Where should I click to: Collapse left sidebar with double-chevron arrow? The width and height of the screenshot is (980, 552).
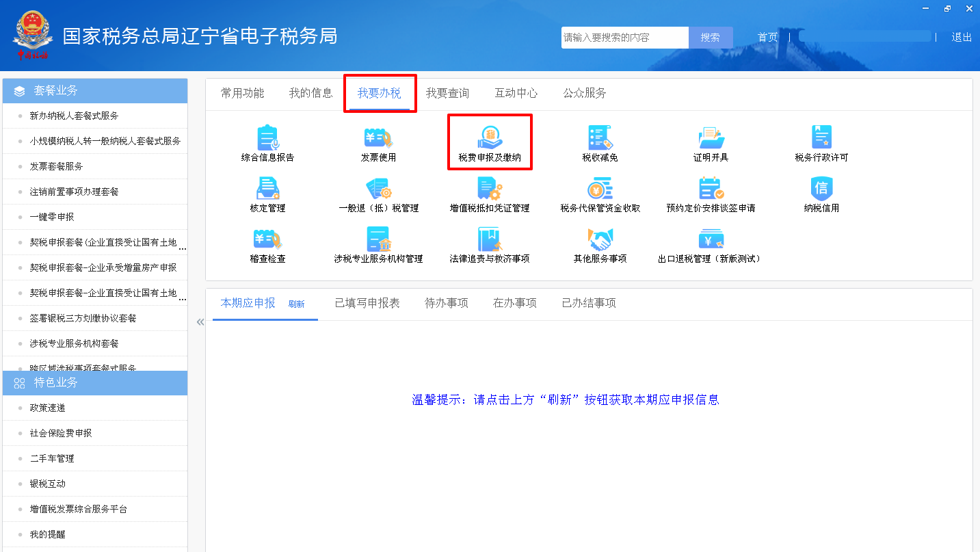[x=200, y=322]
